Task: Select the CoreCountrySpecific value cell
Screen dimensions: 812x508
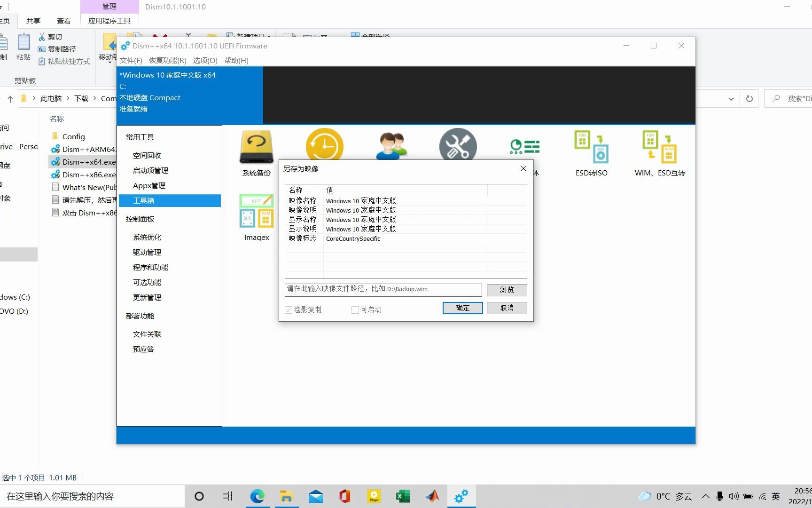Action: click(353, 238)
